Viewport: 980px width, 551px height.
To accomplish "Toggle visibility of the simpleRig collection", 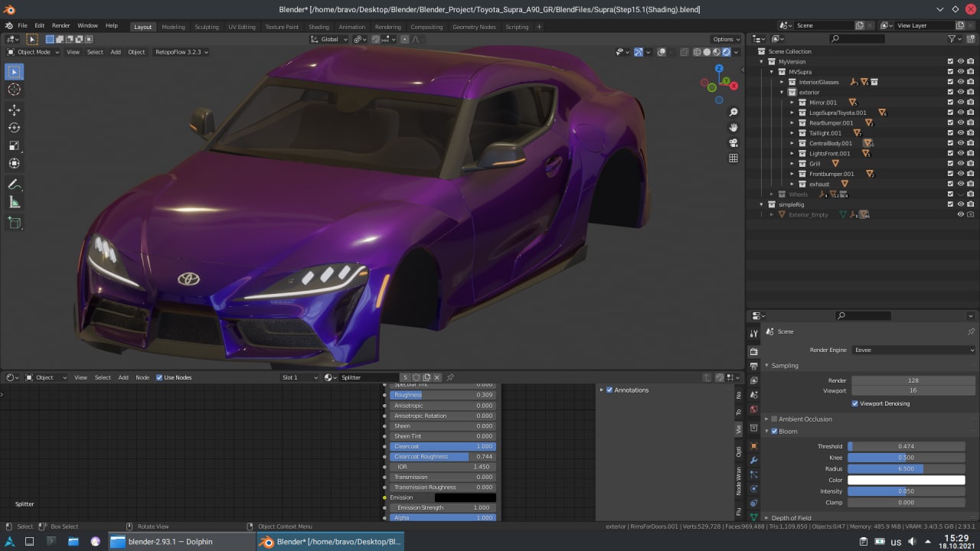I will click(x=961, y=204).
